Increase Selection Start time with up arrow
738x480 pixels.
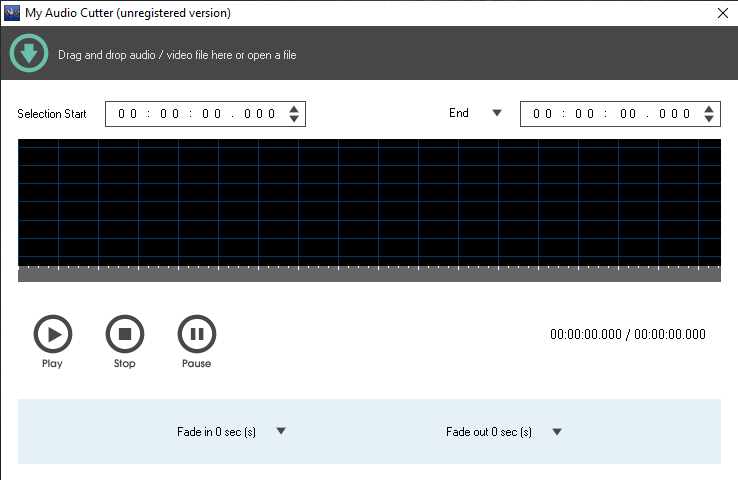click(x=294, y=109)
